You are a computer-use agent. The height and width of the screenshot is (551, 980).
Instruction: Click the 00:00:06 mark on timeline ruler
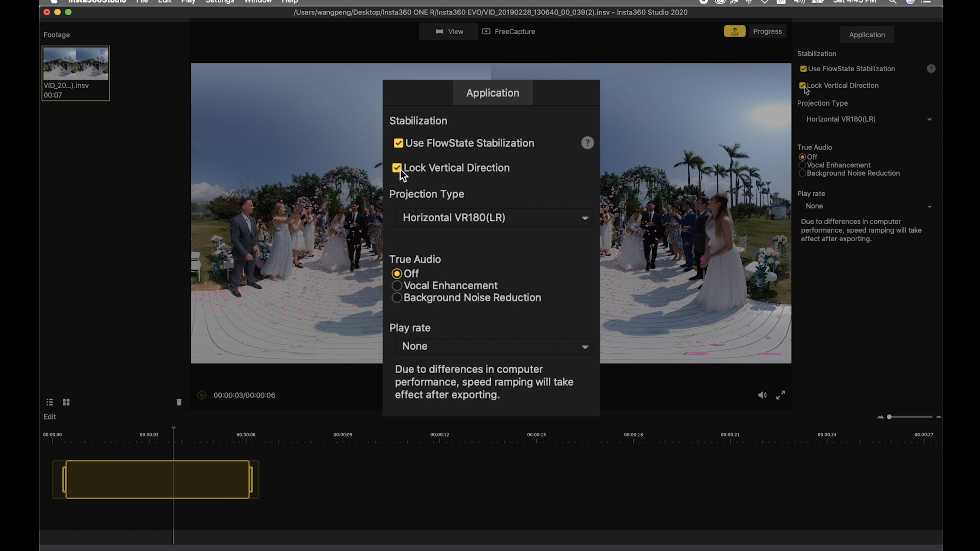click(x=246, y=434)
